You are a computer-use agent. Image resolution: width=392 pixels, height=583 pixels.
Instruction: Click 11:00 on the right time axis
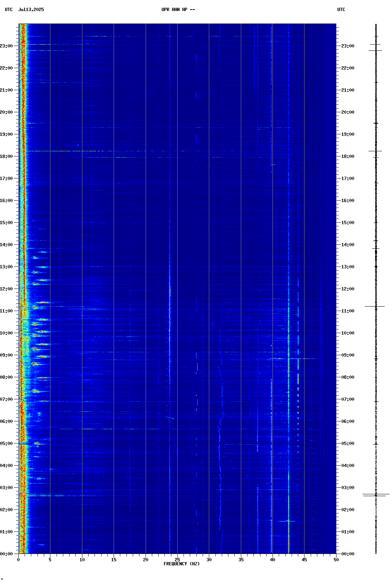point(348,311)
